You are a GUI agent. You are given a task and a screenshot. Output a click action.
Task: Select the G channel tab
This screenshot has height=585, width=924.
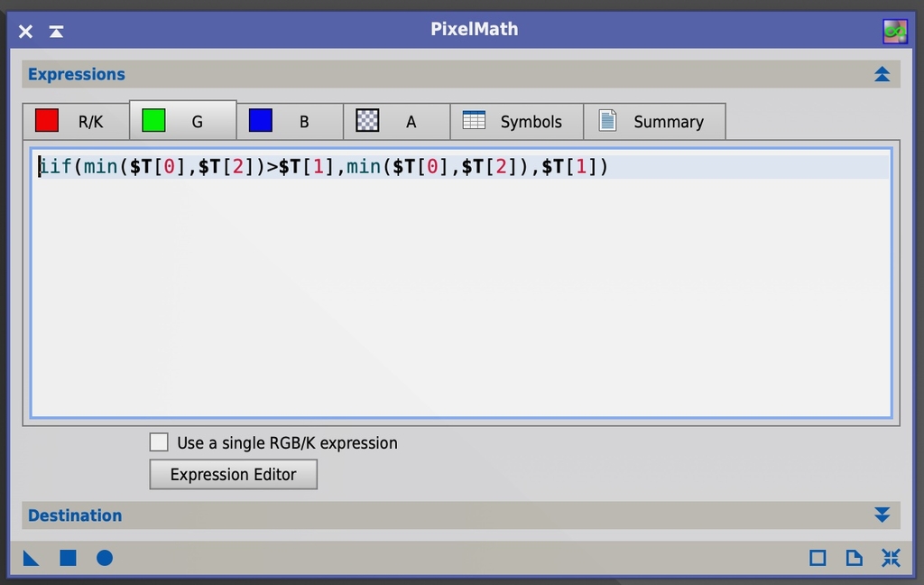[x=182, y=120]
